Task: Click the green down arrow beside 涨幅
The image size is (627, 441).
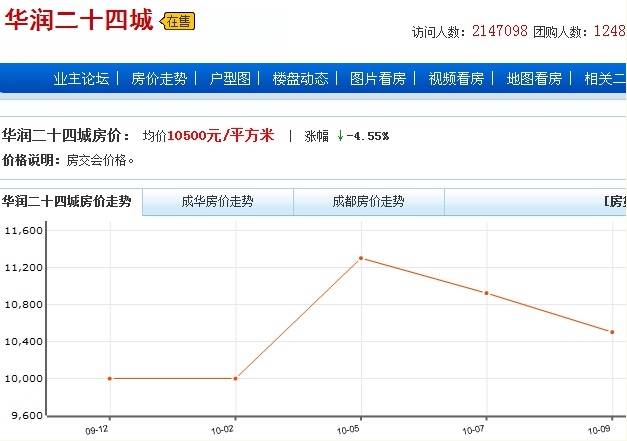Action: (340, 136)
